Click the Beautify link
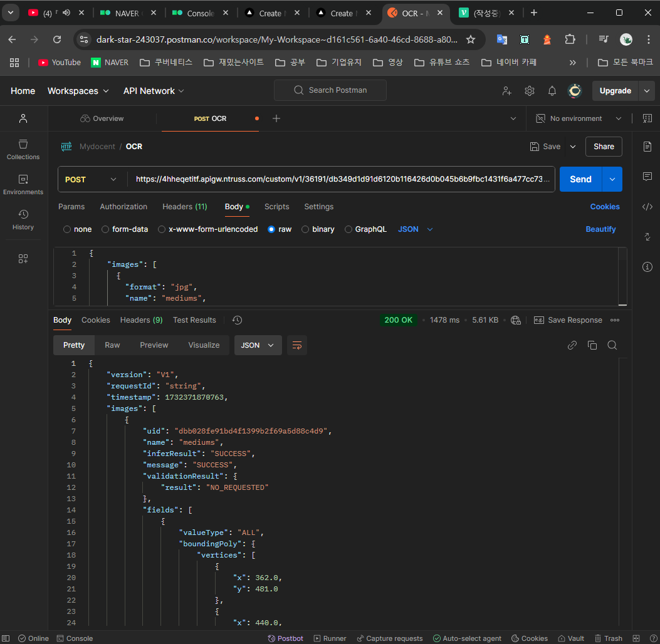The height and width of the screenshot is (644, 660). tap(600, 229)
